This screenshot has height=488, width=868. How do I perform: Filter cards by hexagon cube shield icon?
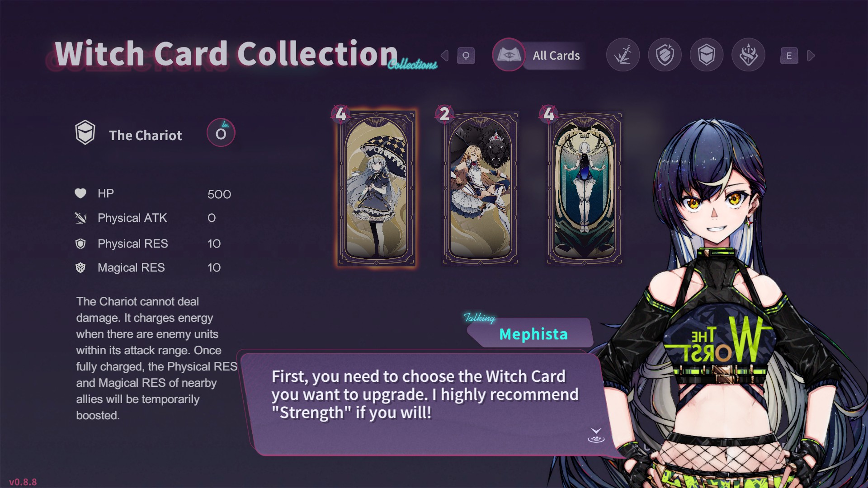point(707,55)
